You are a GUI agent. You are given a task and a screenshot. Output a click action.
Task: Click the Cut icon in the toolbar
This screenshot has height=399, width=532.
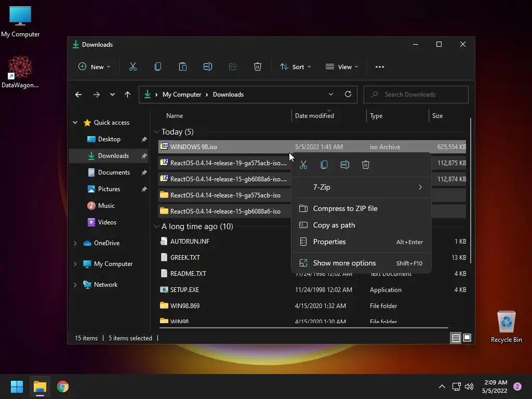coord(132,67)
